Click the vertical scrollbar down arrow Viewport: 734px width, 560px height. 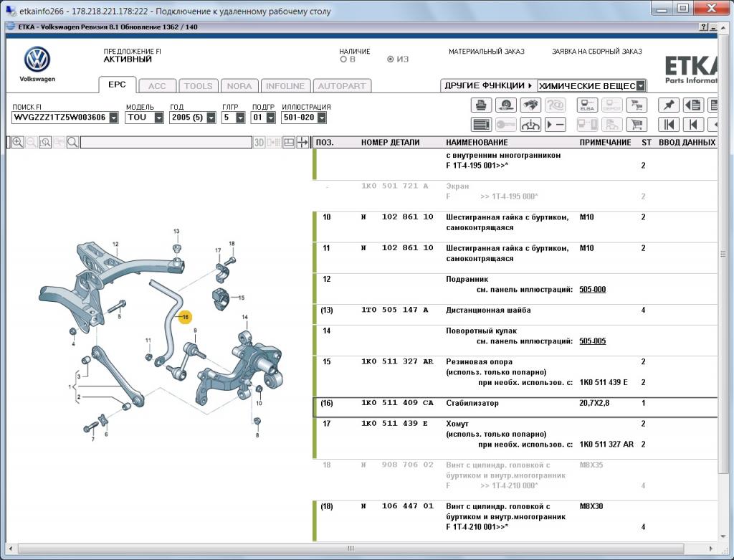pos(723,536)
